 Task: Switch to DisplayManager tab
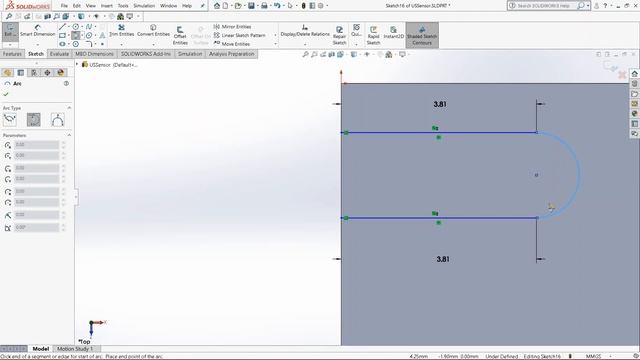click(61, 73)
